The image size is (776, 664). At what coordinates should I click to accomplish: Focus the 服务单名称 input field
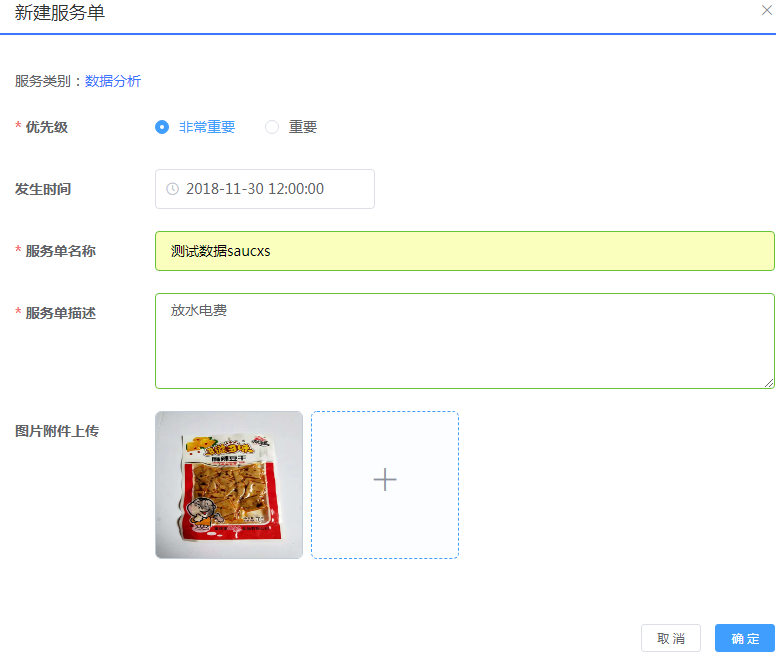click(x=465, y=251)
